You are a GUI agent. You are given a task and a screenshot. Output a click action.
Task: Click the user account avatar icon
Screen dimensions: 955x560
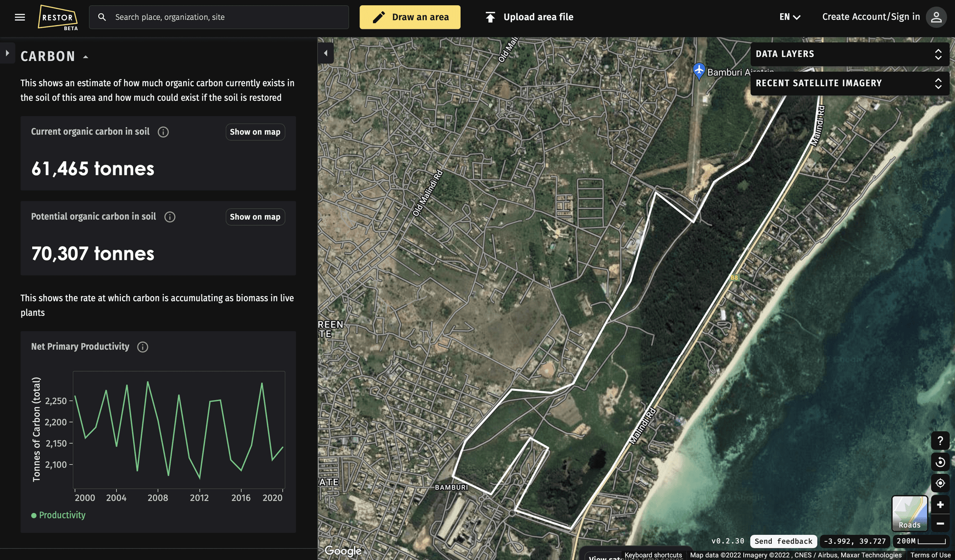coord(936,17)
